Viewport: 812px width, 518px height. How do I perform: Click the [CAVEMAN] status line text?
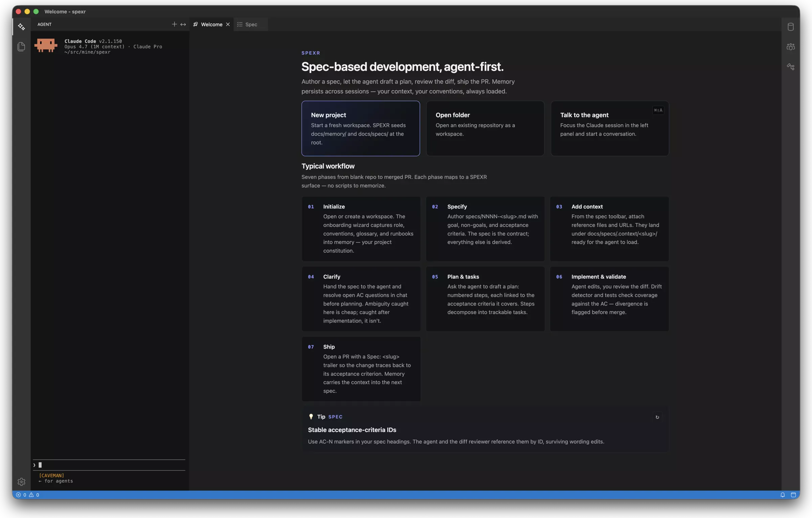[x=51, y=475]
